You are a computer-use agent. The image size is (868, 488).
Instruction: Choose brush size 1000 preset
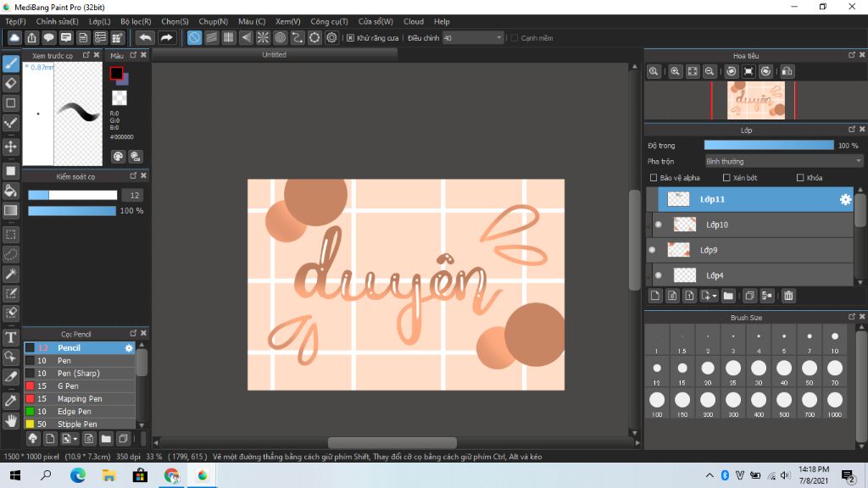835,404
